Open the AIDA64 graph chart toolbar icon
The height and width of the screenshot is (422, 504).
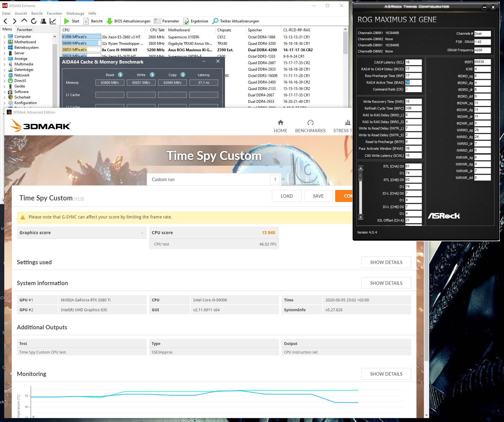click(53, 21)
